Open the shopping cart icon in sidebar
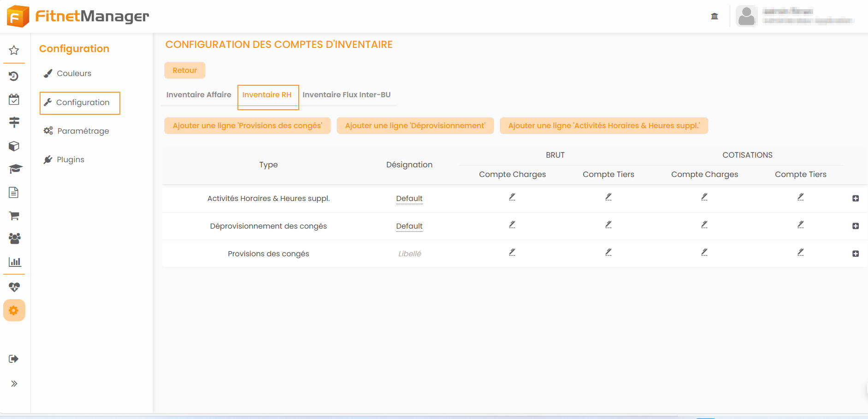The height and width of the screenshot is (419, 868). click(x=14, y=216)
